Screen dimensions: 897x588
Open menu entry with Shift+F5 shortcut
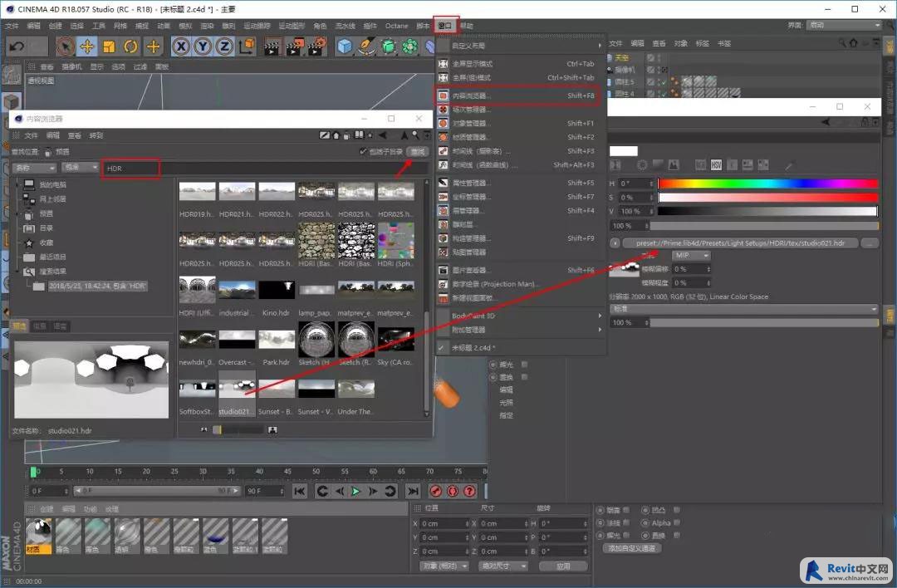coord(519,183)
